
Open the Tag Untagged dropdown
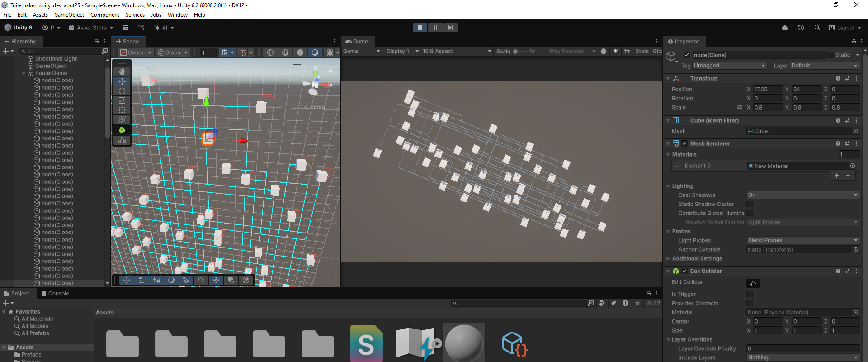[x=729, y=66]
